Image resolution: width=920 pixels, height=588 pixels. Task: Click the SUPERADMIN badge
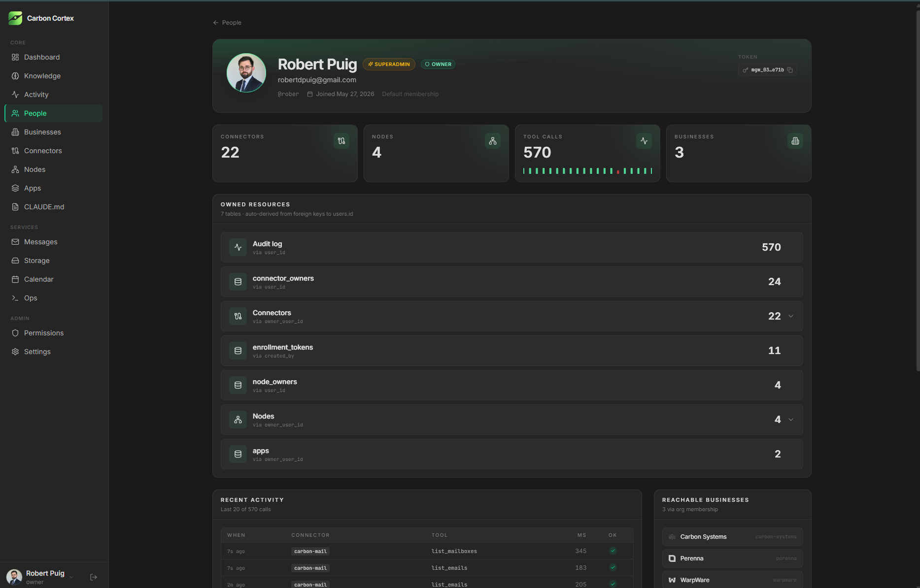(389, 65)
